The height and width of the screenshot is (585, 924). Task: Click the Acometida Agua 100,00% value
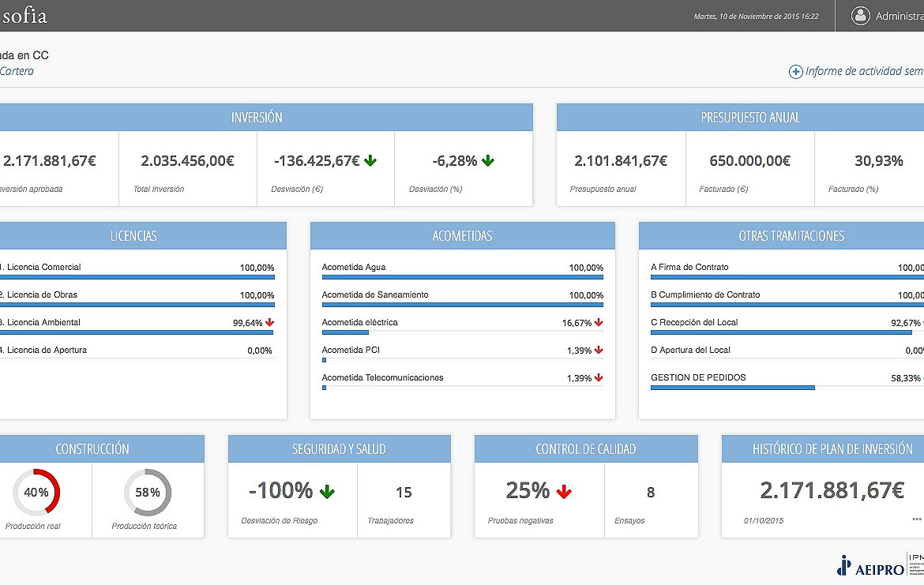coord(586,268)
